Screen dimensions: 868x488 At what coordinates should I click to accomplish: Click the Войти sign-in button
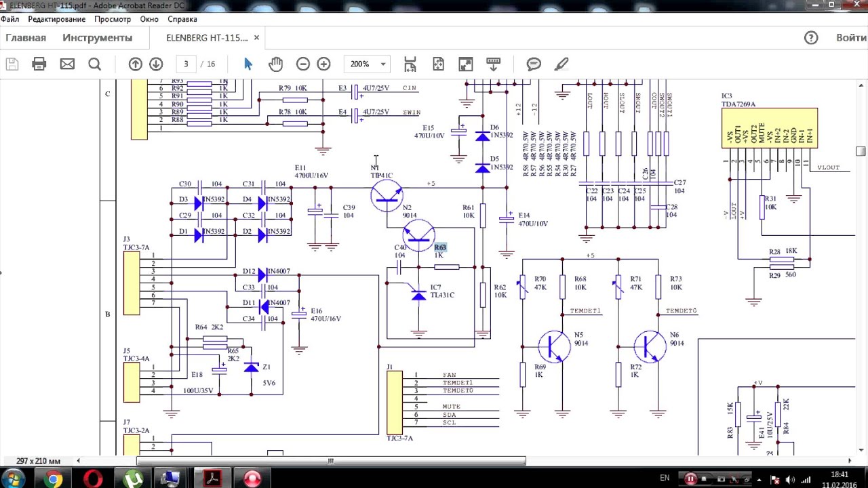[851, 38]
